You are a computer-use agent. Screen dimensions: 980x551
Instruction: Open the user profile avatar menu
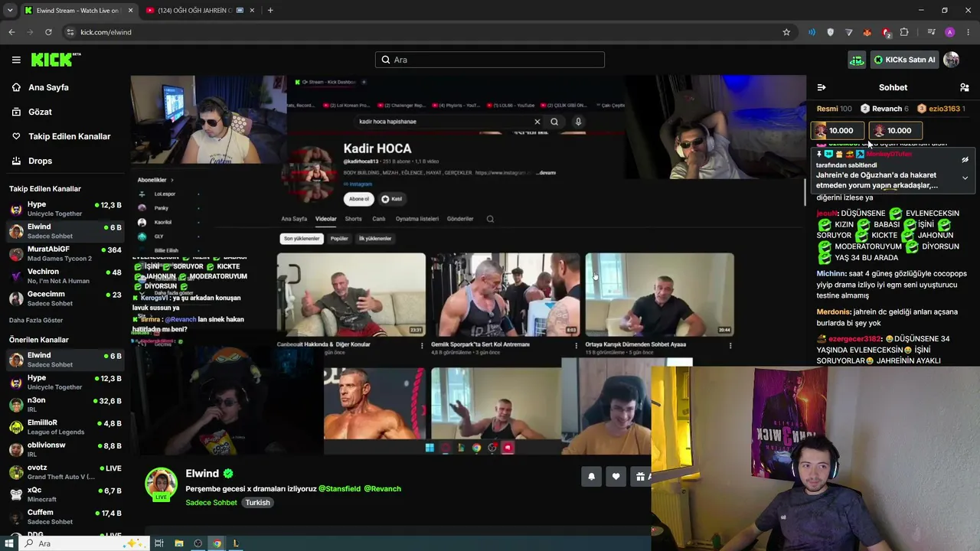click(x=952, y=60)
